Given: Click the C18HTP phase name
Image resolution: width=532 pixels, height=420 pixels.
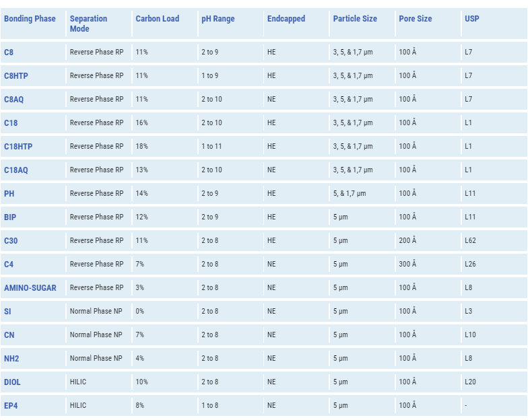Looking at the screenshot, I should 18,147.
